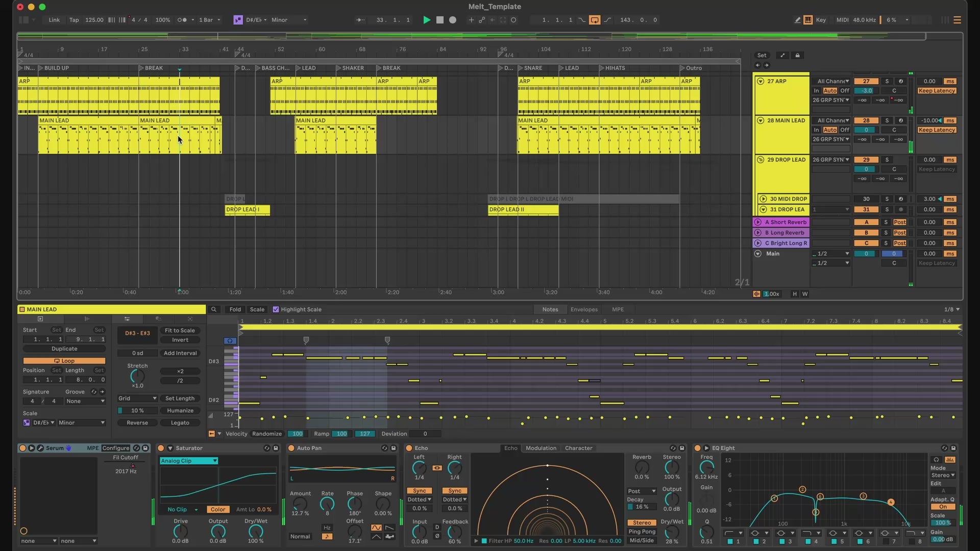Turn off the Saturator device power
This screenshot has height=551, width=980.
click(x=161, y=448)
